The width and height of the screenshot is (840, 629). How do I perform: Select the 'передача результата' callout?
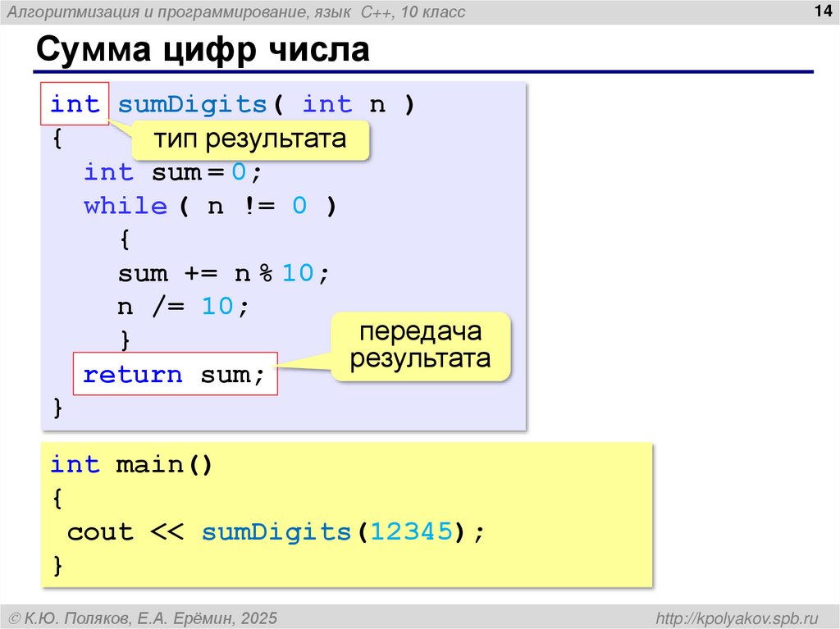[421, 347]
